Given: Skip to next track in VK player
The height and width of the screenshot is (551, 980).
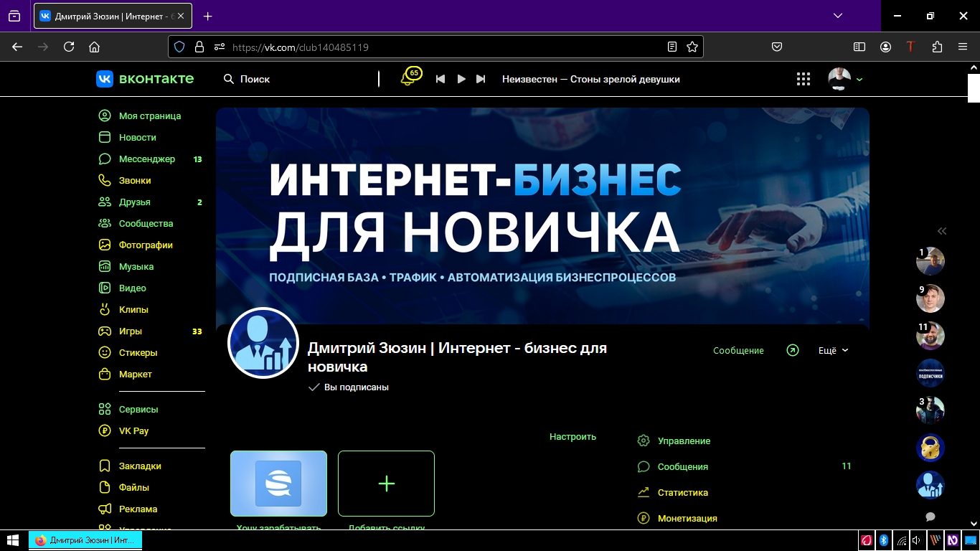Looking at the screenshot, I should tap(481, 79).
